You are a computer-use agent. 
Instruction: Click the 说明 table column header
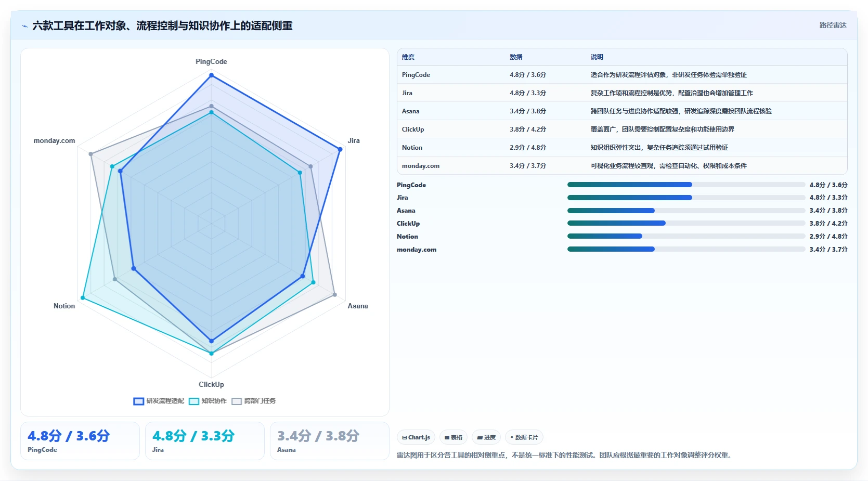point(597,57)
